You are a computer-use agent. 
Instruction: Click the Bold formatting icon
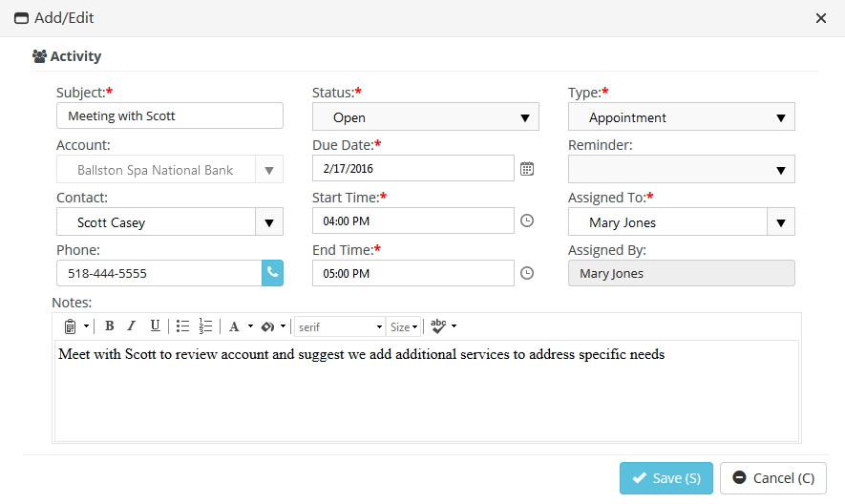110,326
